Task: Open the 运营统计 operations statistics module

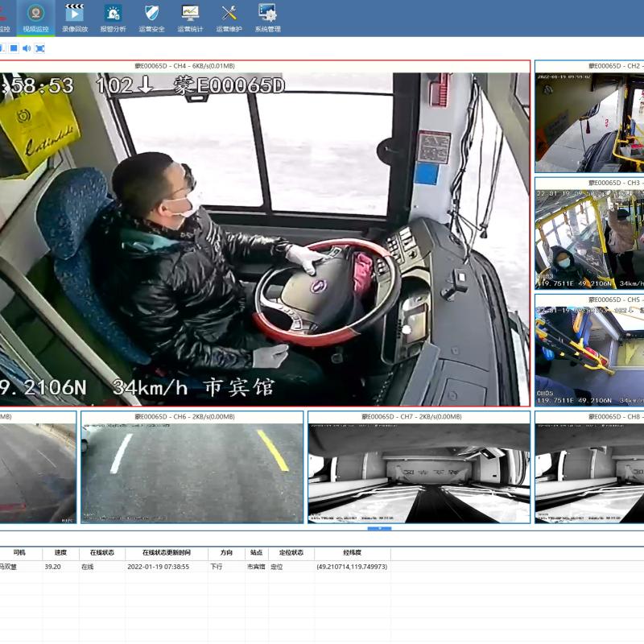Action: (190, 18)
